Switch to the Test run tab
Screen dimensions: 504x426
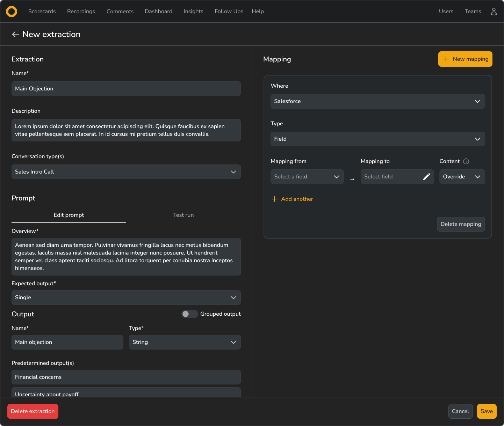[x=183, y=215]
